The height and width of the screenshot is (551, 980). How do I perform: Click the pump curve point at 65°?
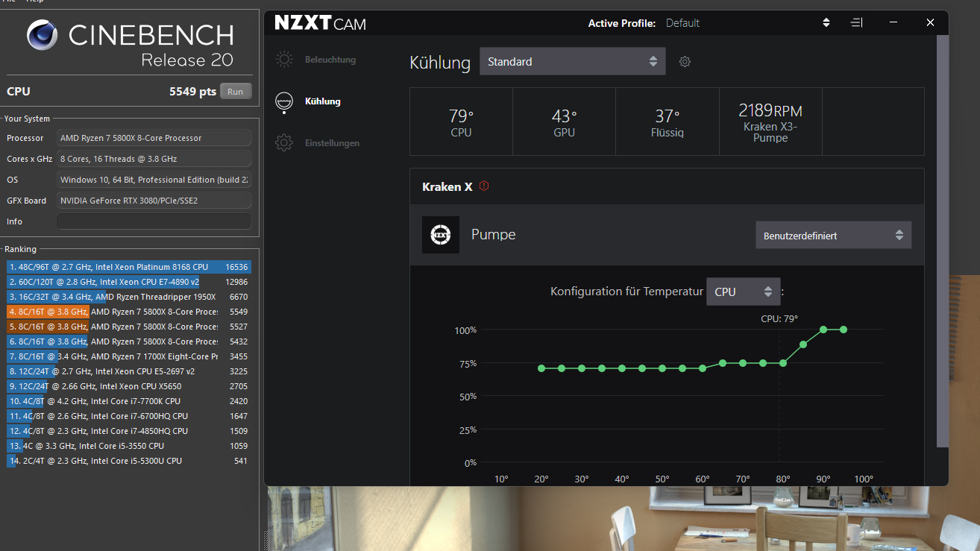coord(723,363)
